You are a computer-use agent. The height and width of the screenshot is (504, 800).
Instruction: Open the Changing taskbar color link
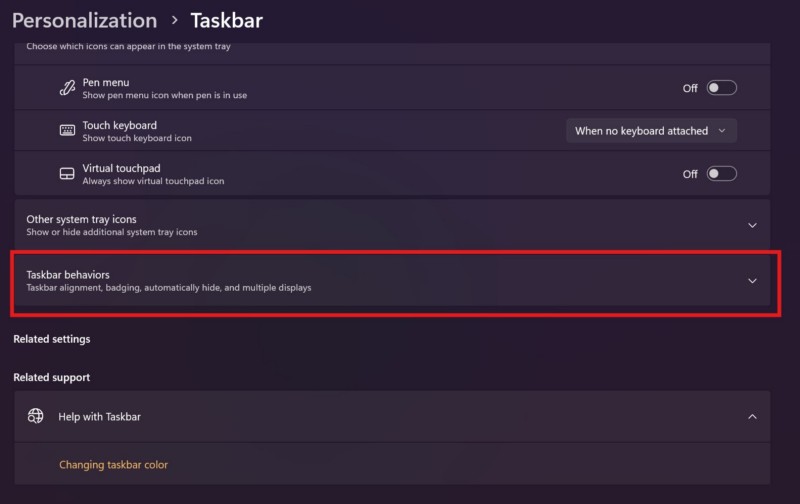coord(113,465)
